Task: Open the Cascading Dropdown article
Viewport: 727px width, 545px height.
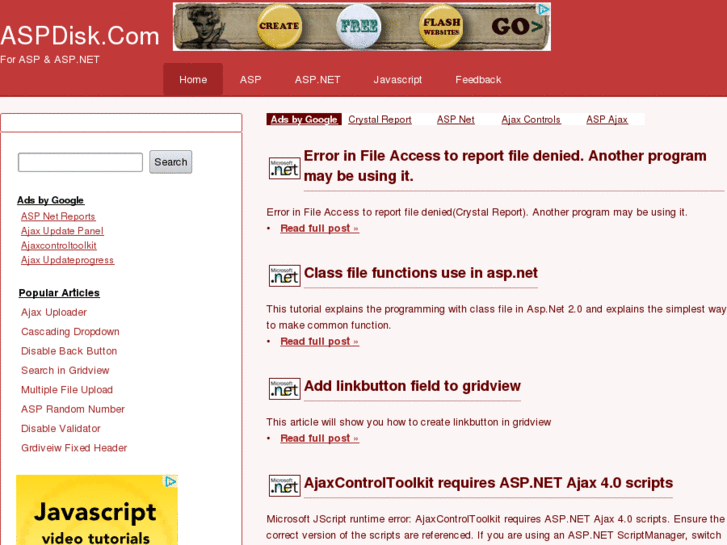Action: [x=70, y=332]
